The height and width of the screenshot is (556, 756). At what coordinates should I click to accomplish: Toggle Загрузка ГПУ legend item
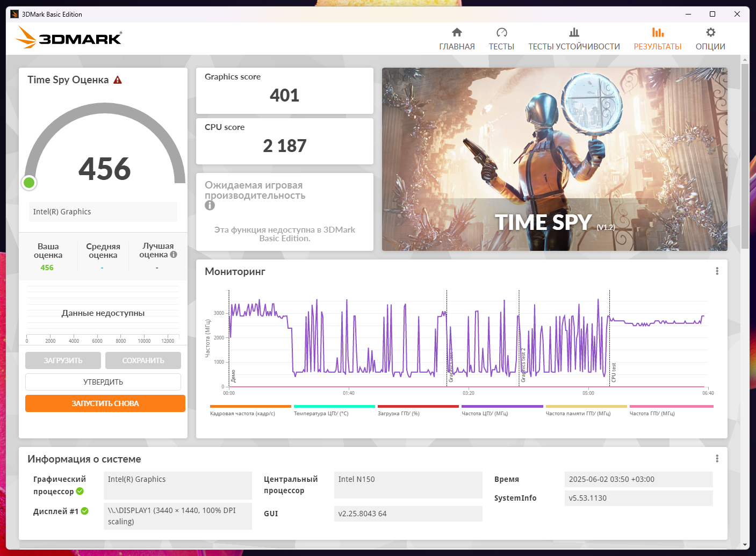coord(417,411)
